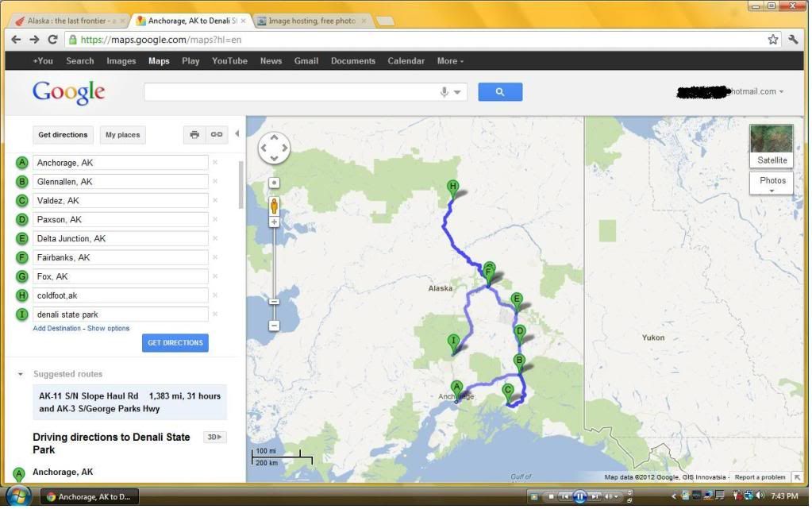Click the blue magnifier search button

500,92
